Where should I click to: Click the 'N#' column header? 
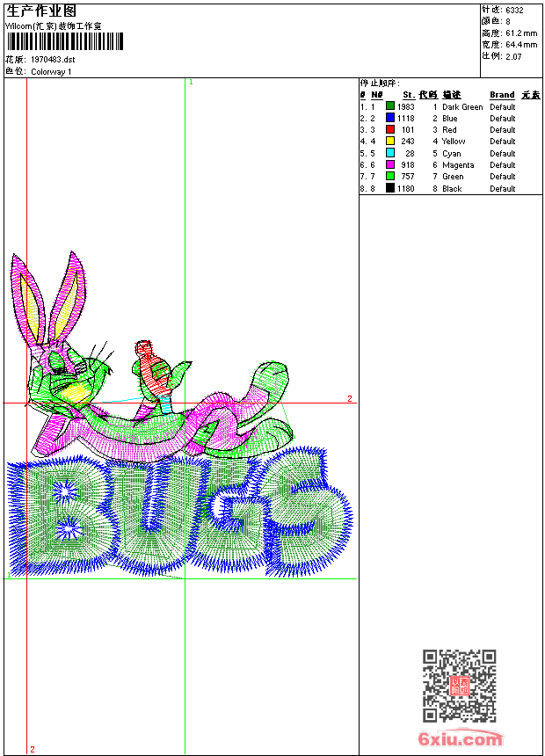click(377, 95)
